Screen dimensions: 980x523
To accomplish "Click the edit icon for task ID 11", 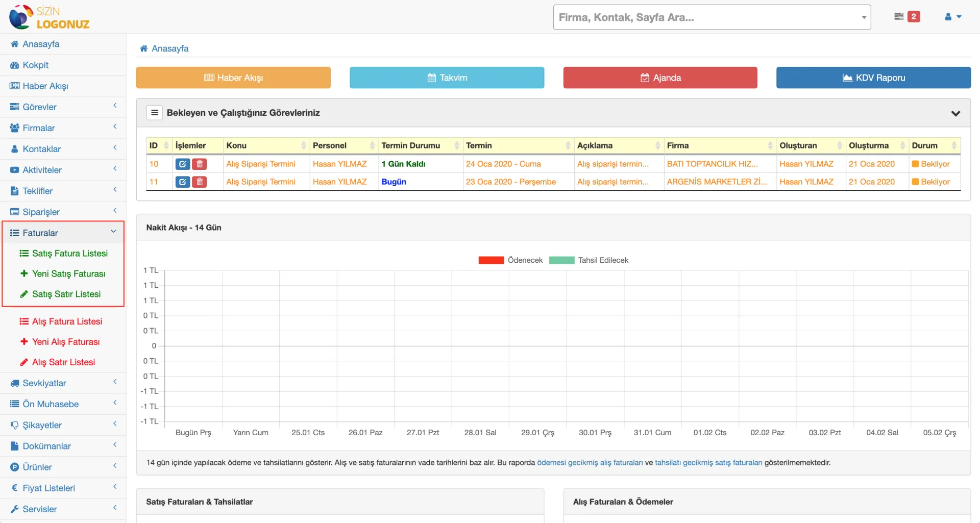I will coord(182,182).
